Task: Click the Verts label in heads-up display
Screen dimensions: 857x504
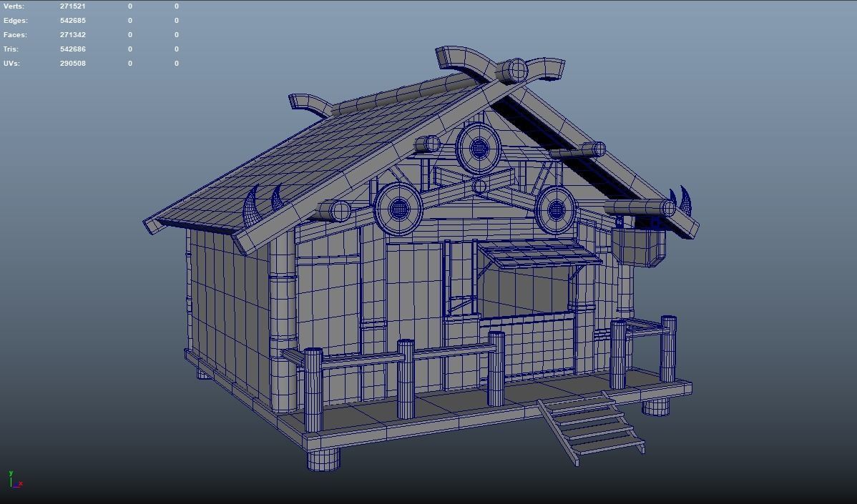Action: coord(14,6)
